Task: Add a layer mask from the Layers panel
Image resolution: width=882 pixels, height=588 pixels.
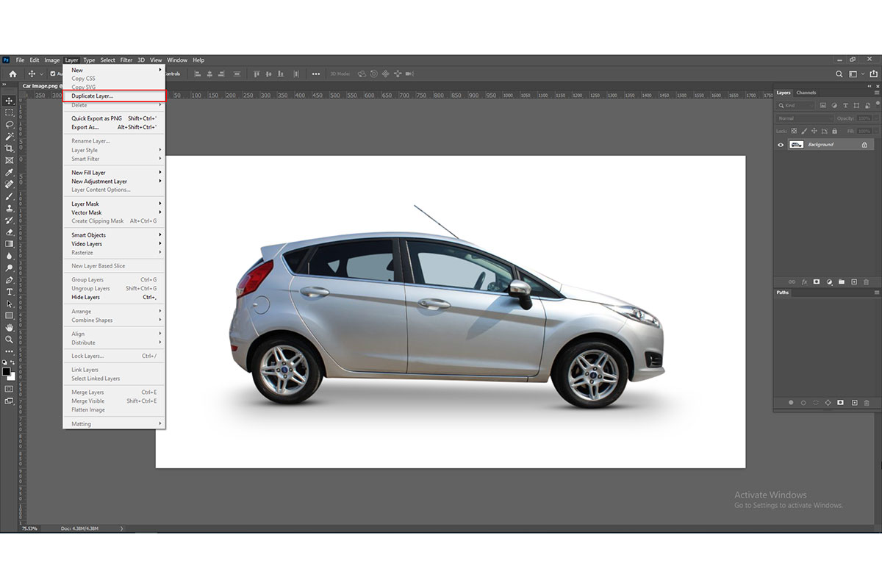Action: tap(817, 282)
